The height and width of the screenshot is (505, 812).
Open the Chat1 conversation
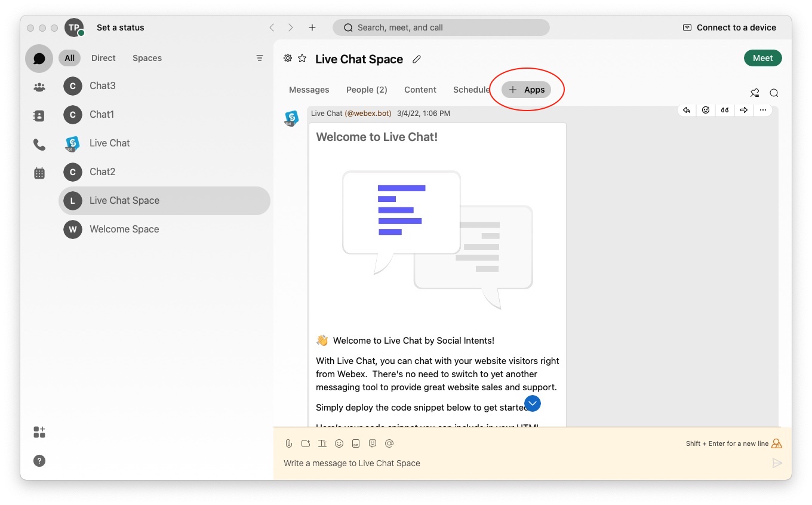165,115
